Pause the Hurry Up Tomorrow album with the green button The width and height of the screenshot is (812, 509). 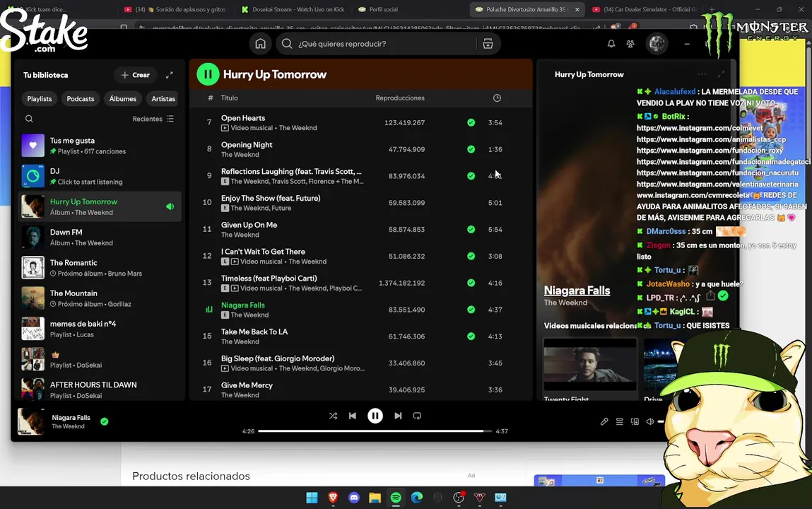click(x=208, y=74)
